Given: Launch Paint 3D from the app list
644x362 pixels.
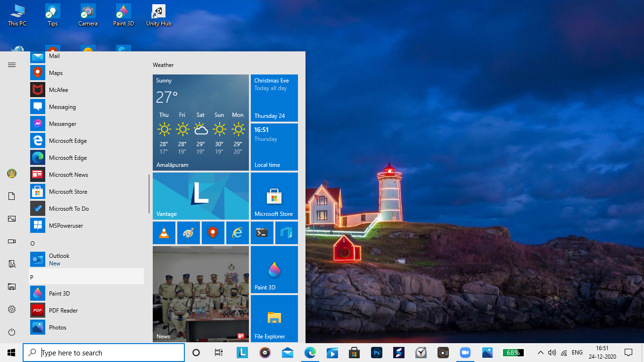Looking at the screenshot, I should point(87,294).
